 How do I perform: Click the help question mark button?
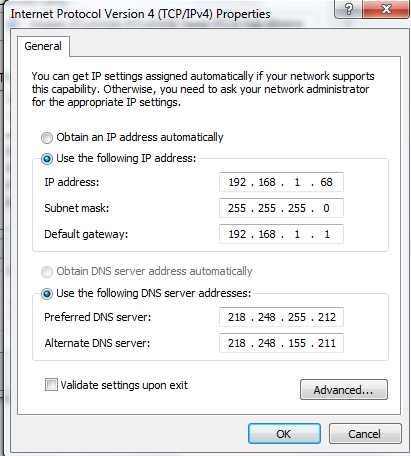coord(348,9)
